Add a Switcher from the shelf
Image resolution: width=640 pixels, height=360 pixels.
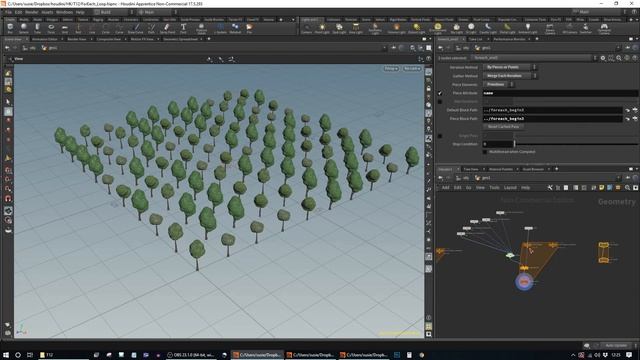tap(585, 28)
